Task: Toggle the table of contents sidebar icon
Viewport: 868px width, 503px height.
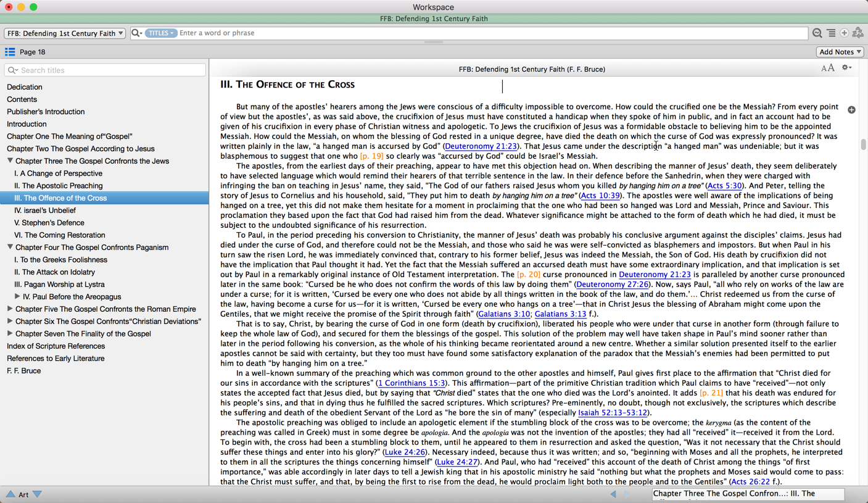Action: pos(10,52)
